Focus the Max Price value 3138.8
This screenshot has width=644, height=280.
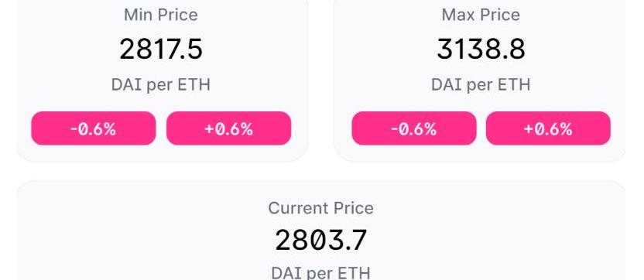(x=481, y=49)
